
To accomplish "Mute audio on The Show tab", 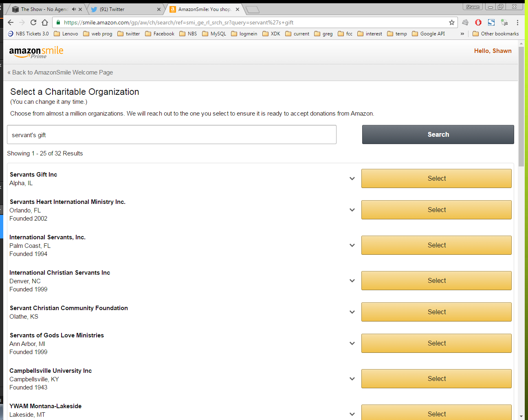I will (74, 9).
